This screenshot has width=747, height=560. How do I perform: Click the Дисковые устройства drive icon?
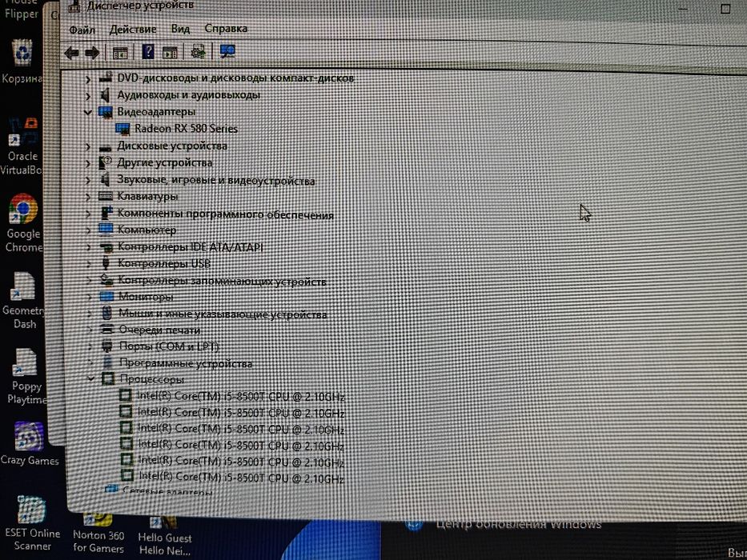(106, 146)
